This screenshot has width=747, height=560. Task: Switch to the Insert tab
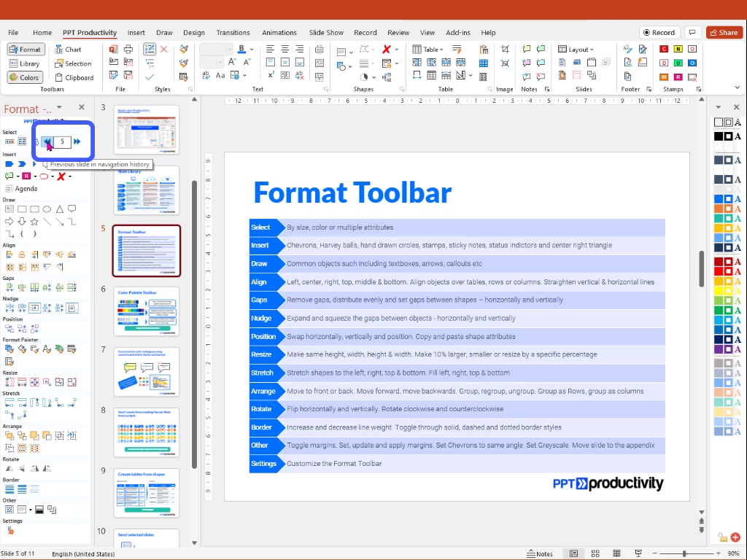(136, 32)
